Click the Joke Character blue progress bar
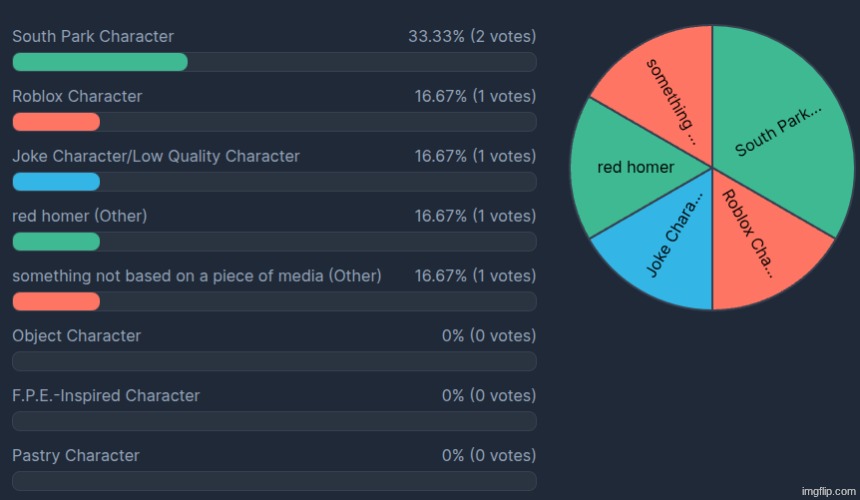This screenshot has height=500, width=860. coord(56,182)
